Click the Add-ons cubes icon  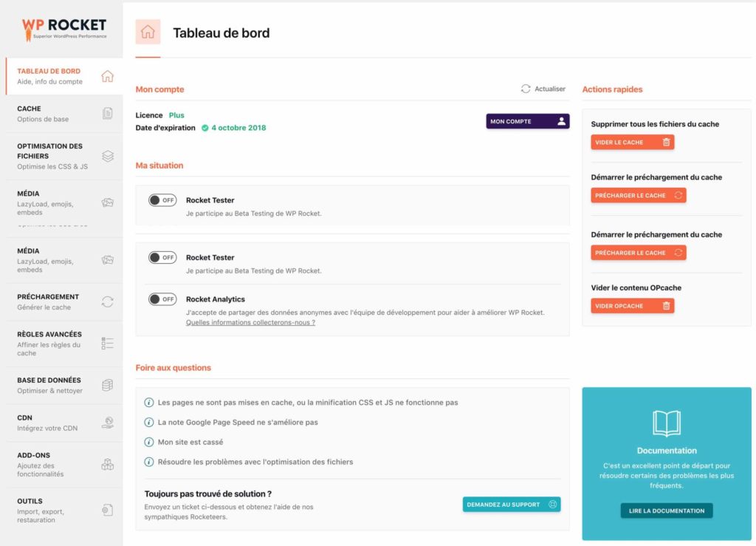point(108,465)
